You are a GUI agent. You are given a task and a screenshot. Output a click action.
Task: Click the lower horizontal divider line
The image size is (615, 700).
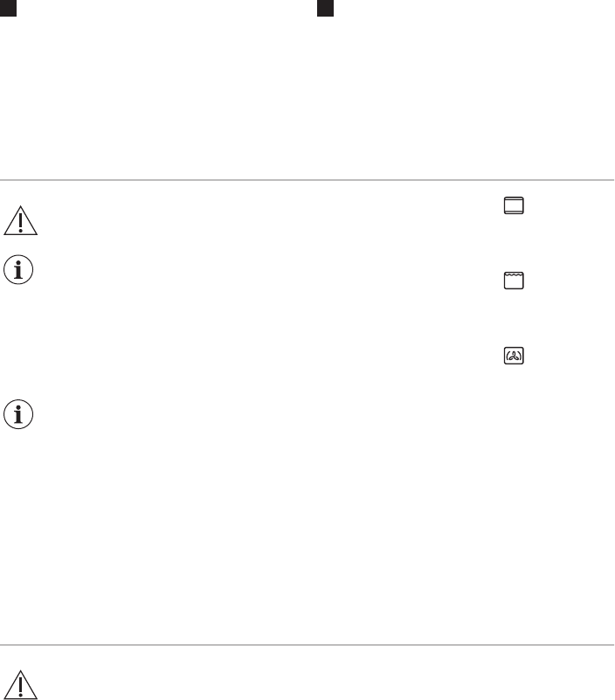click(307, 645)
